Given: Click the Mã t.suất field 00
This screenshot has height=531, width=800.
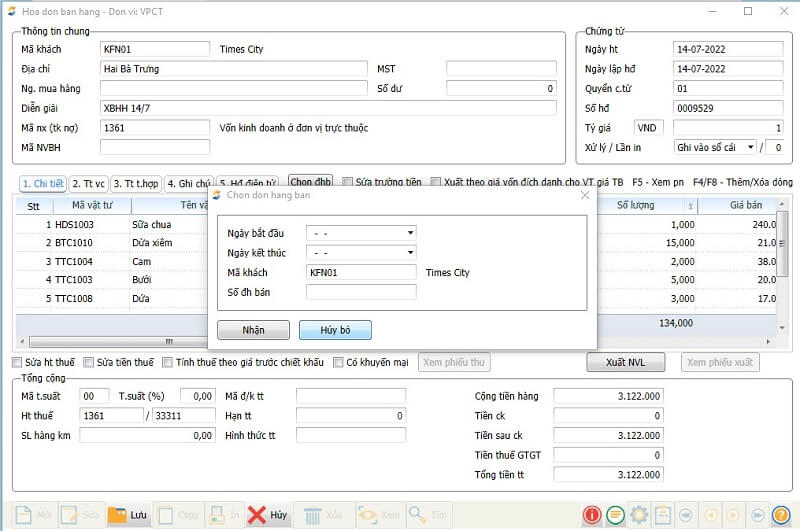Looking at the screenshot, I should (x=94, y=396).
